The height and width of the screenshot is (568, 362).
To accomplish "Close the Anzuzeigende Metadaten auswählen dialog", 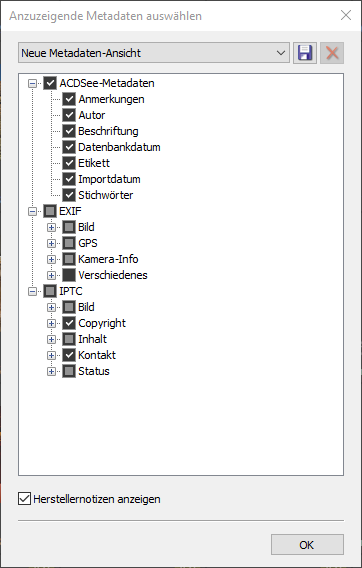I will (346, 15).
